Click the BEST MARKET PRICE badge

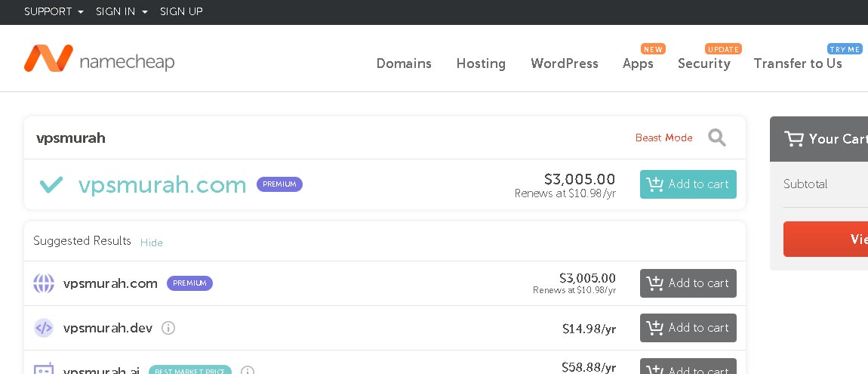pos(190,370)
